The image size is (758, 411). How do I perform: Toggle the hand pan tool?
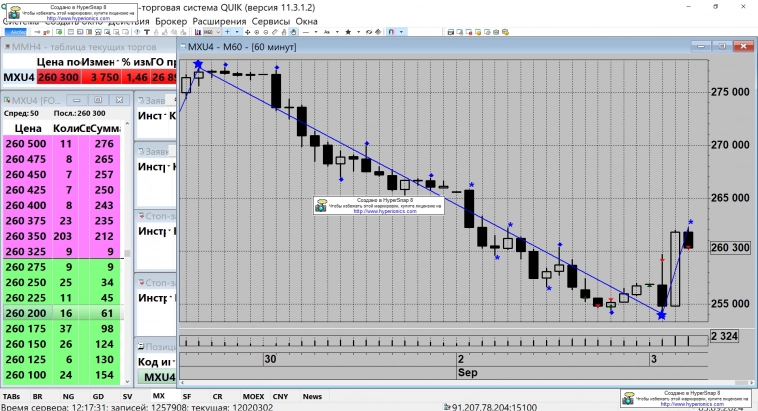(x=293, y=32)
